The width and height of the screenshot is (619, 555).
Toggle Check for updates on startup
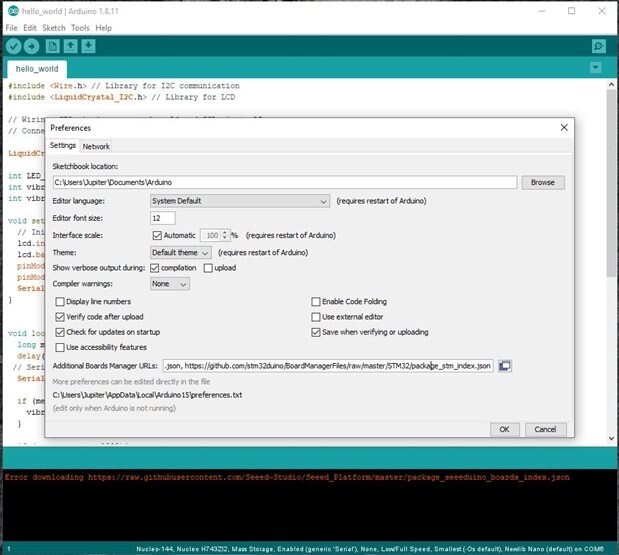tap(60, 332)
